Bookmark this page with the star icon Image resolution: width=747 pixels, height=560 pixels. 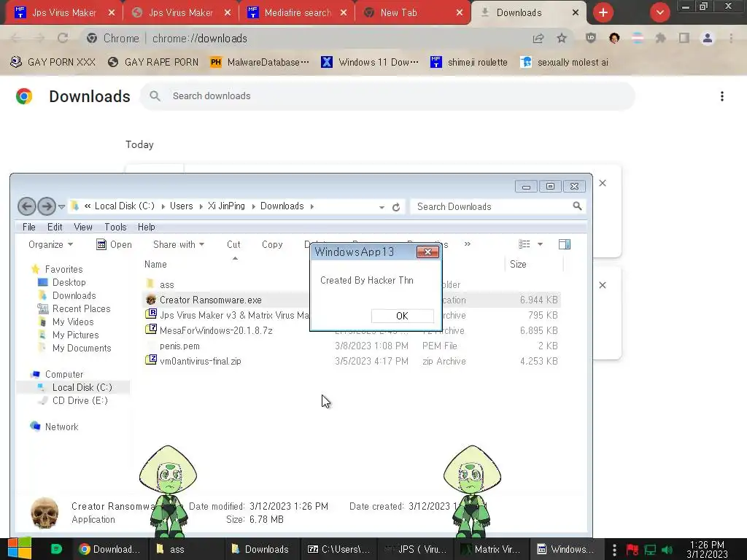(562, 38)
